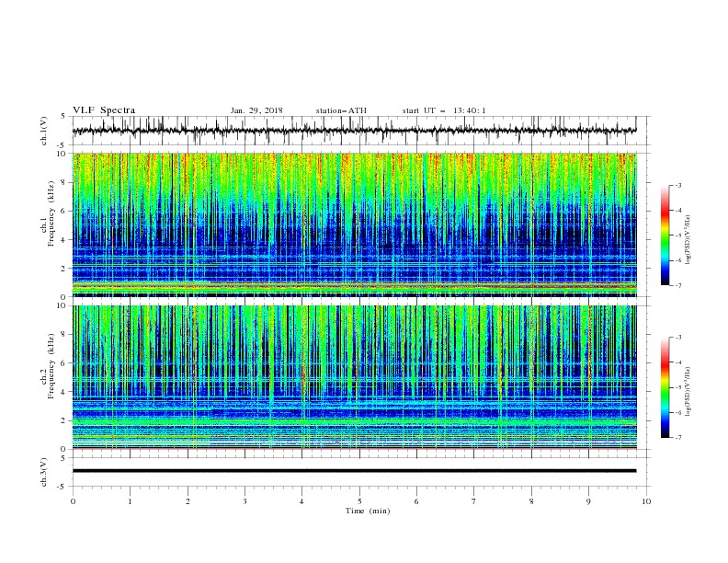
Task: Click the "8" frequency tick on ch.1 spectrogram
Action: coord(64,182)
